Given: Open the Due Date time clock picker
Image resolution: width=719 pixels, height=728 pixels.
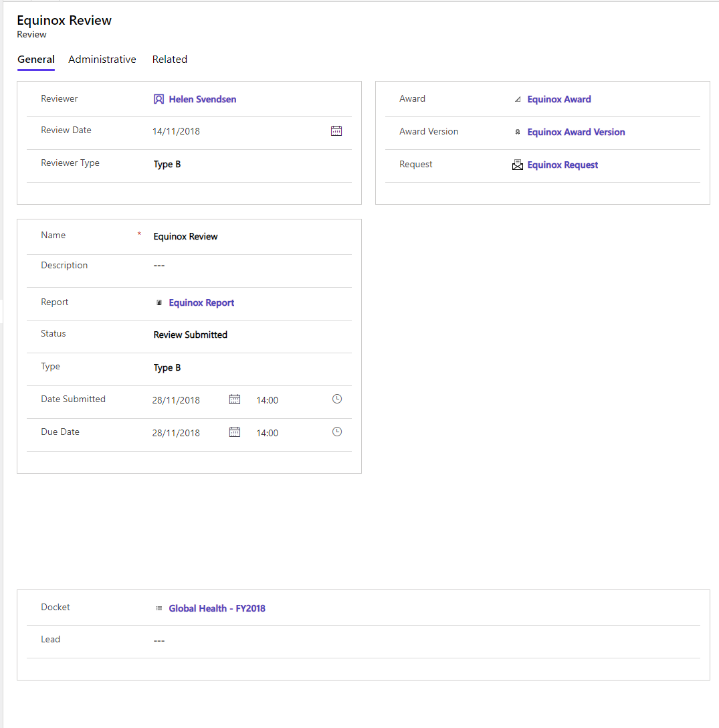Looking at the screenshot, I should click(337, 432).
